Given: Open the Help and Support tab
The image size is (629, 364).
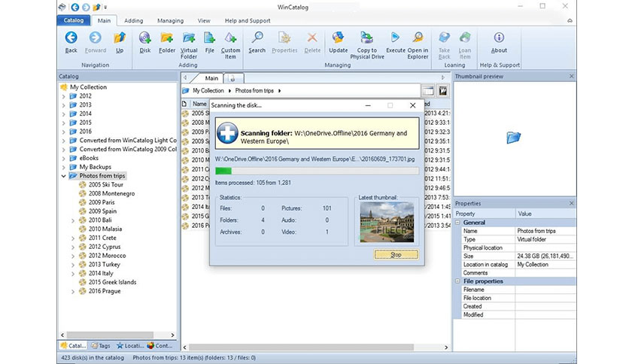Looking at the screenshot, I should click(248, 20).
